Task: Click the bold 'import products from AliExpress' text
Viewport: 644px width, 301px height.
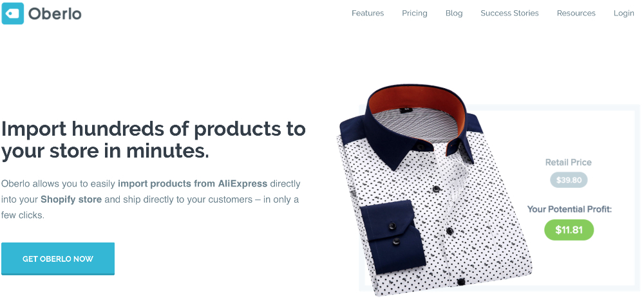Action: tap(192, 183)
